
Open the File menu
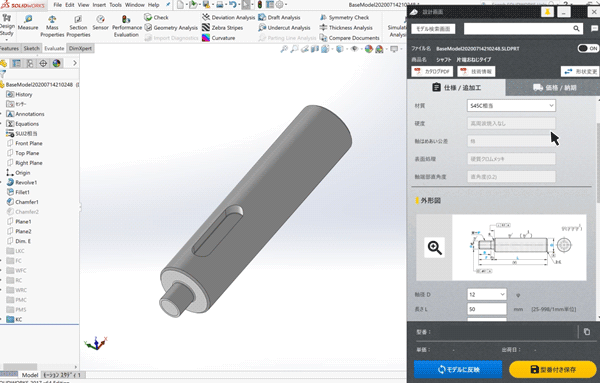57,5
